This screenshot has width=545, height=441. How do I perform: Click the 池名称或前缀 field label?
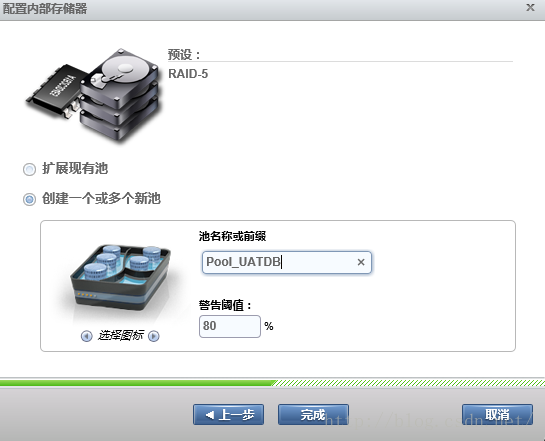coord(233,236)
